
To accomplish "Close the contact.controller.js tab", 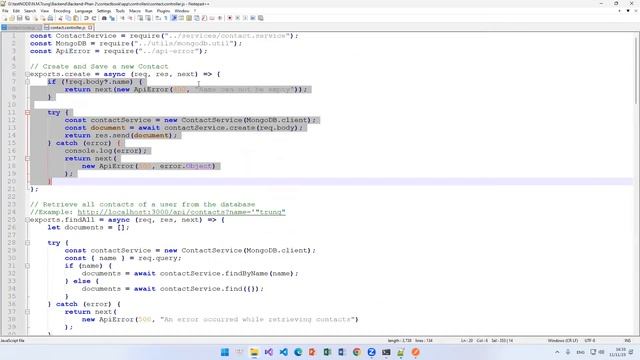I will (x=90, y=27).
